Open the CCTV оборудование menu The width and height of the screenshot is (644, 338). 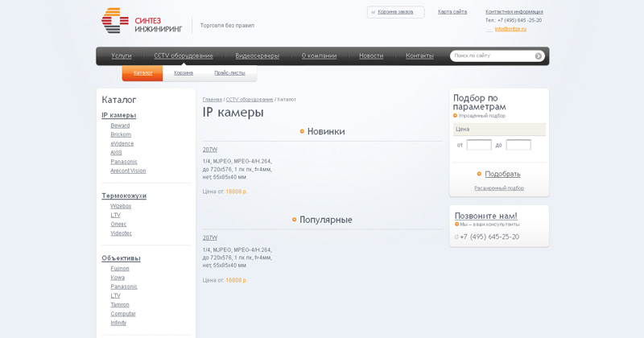[184, 56]
